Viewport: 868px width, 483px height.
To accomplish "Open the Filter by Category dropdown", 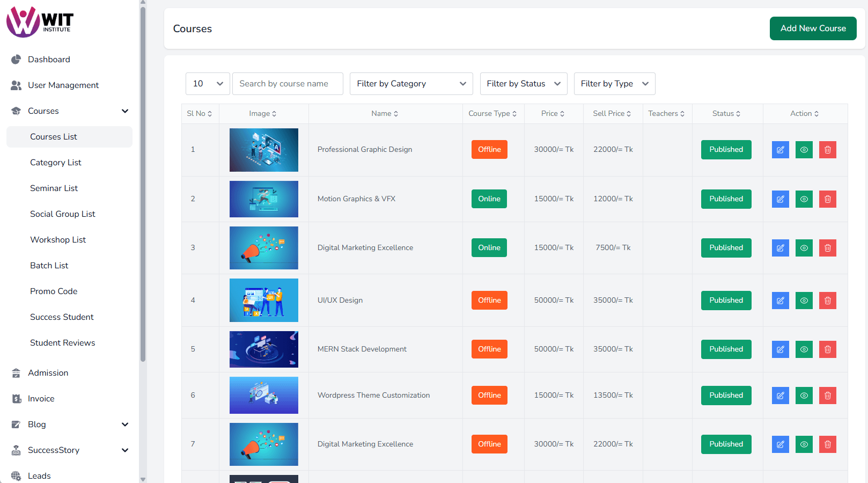I will [x=411, y=84].
